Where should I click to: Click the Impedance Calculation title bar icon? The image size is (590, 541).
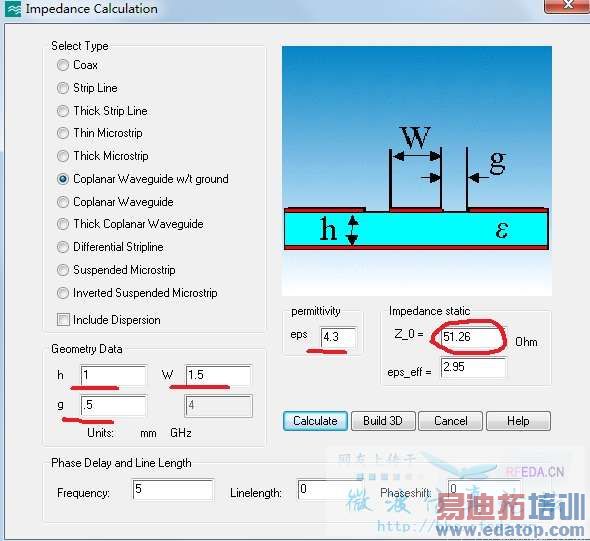point(12,9)
